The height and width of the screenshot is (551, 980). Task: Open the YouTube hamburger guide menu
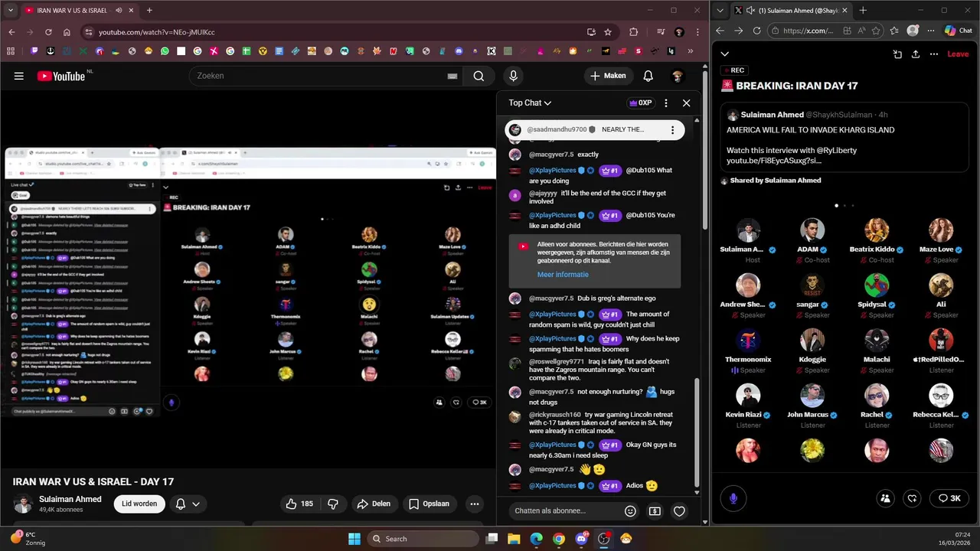coord(19,76)
